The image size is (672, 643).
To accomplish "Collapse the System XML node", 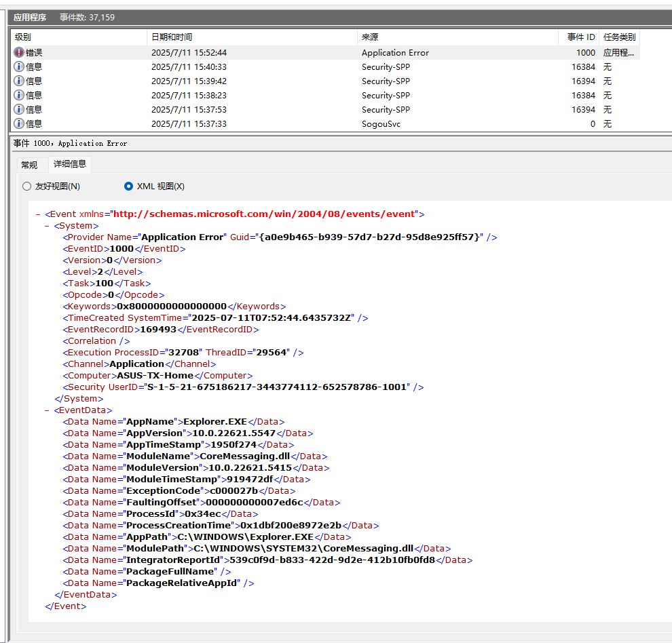I will (47, 225).
